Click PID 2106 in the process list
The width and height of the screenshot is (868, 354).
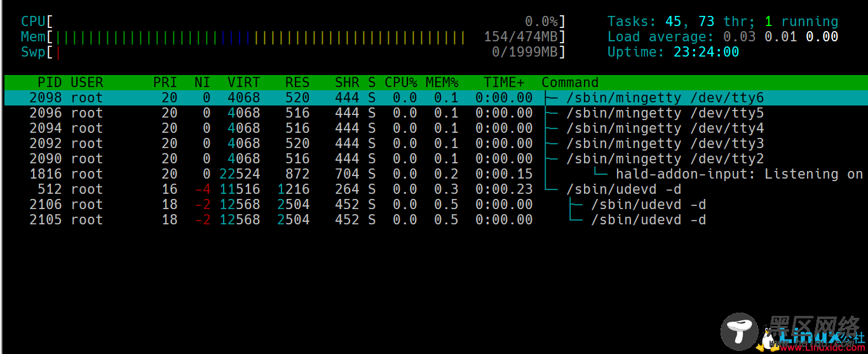click(46, 205)
